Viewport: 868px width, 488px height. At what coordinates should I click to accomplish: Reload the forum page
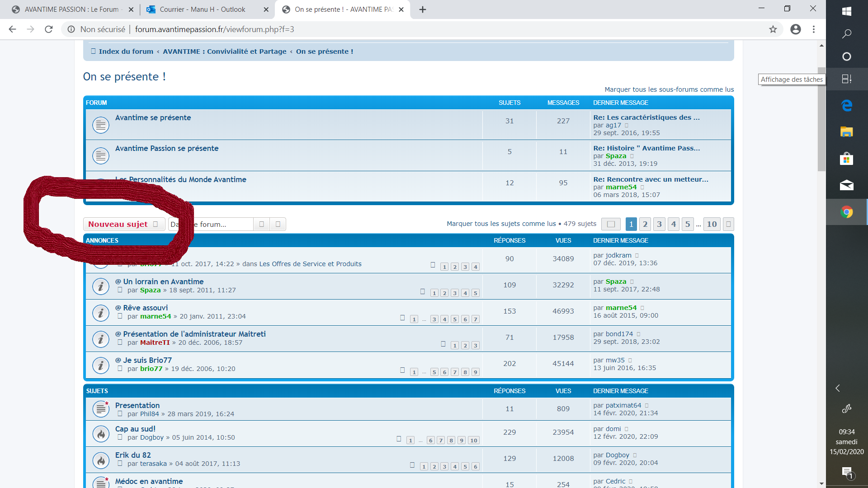49,29
